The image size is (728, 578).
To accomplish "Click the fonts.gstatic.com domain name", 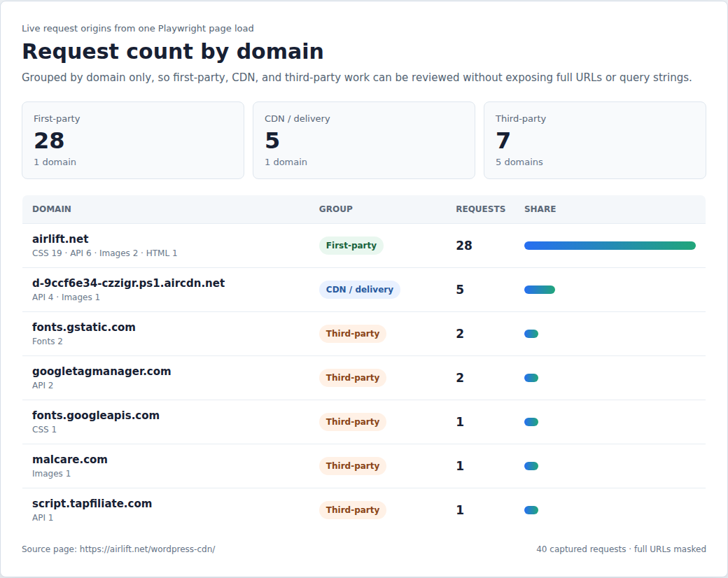I will [83, 327].
